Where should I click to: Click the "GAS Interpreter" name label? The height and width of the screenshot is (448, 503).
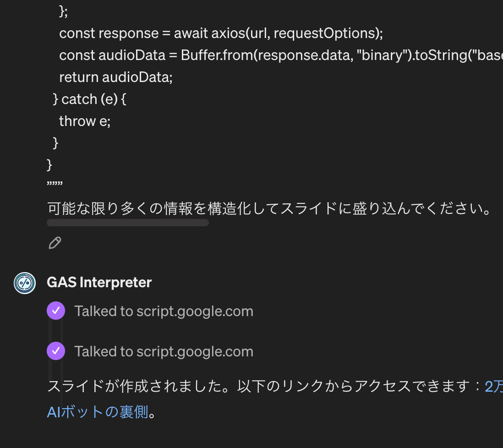coord(99,283)
